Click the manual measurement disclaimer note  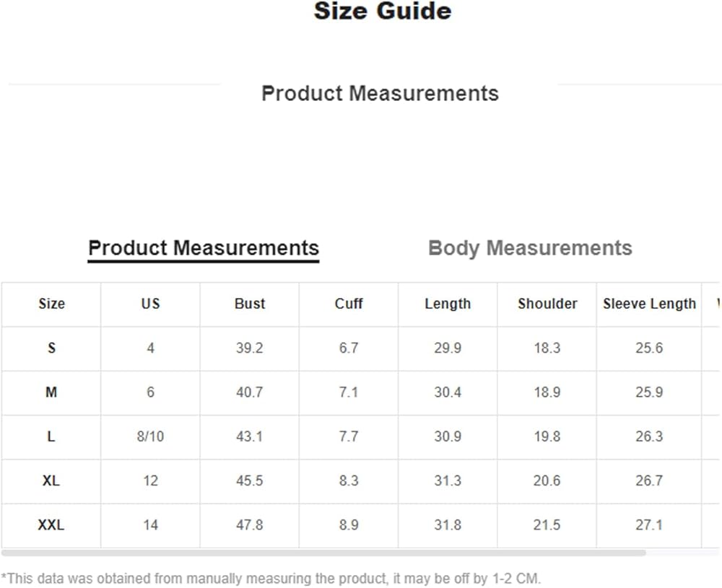(x=271, y=579)
